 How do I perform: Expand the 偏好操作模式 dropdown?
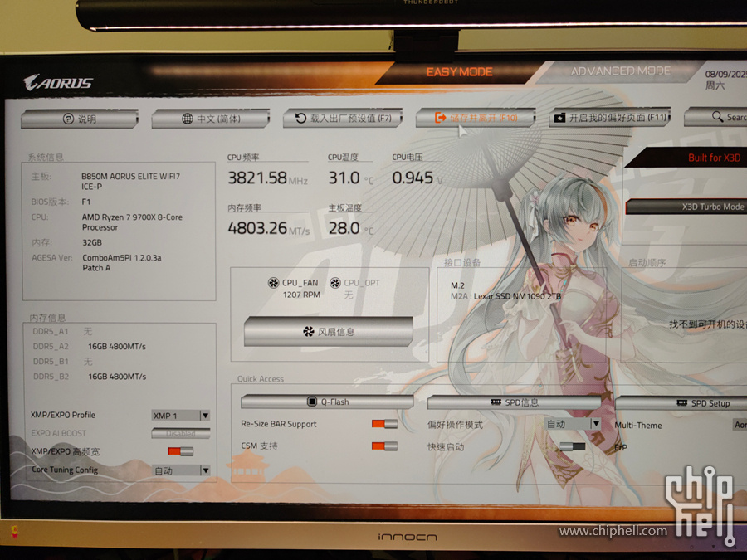(x=572, y=424)
